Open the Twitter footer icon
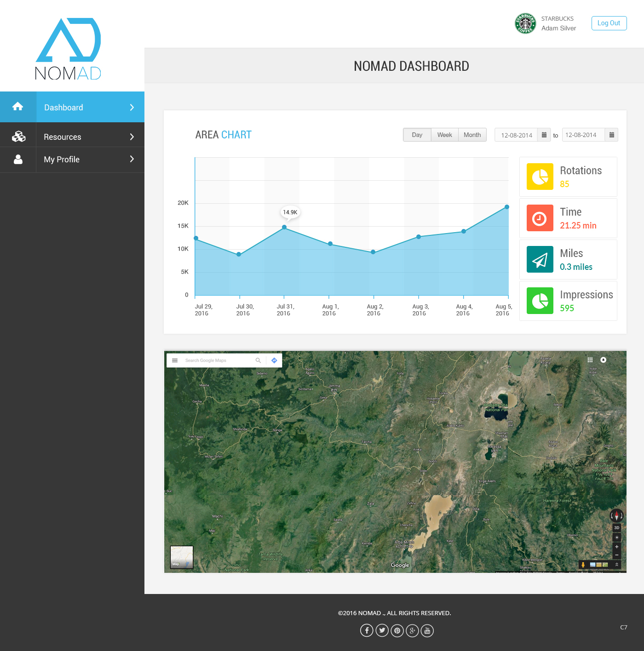This screenshot has width=644, height=651. coord(382,630)
